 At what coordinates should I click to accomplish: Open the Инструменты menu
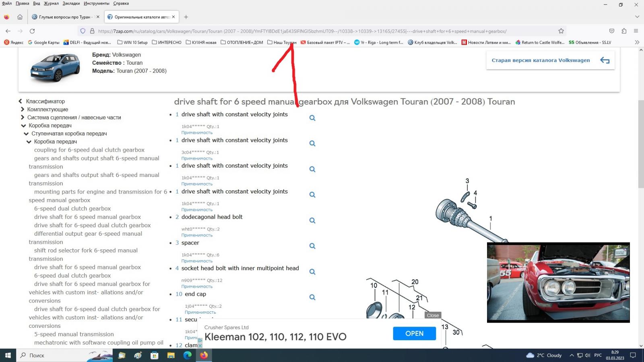(x=97, y=3)
